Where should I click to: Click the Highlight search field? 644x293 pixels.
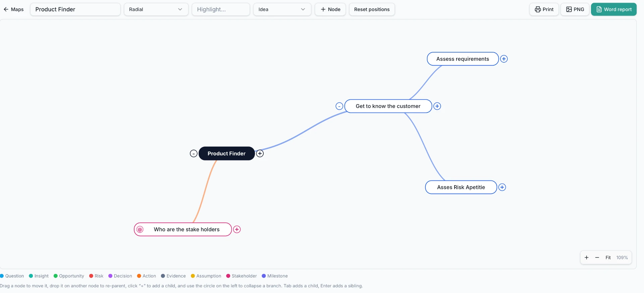click(x=221, y=9)
